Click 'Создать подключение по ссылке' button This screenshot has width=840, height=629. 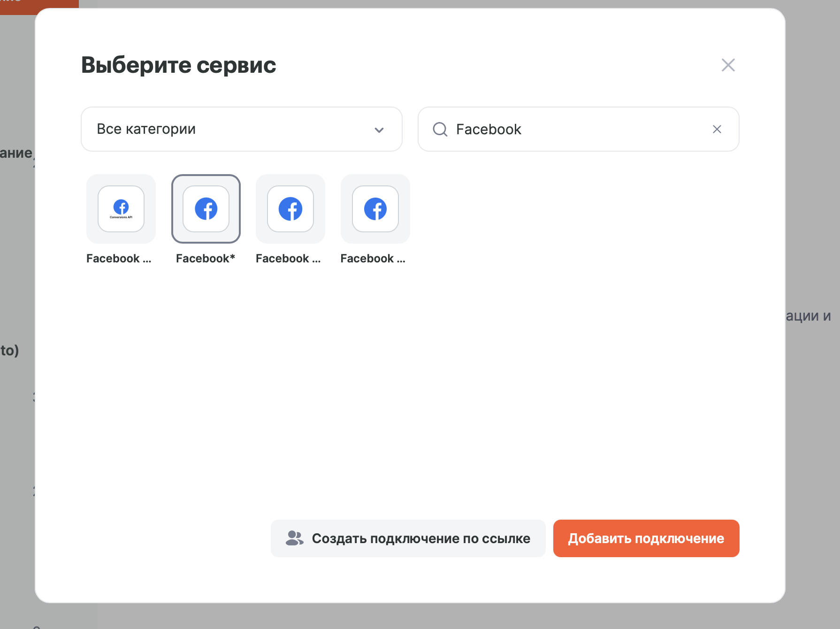click(408, 538)
